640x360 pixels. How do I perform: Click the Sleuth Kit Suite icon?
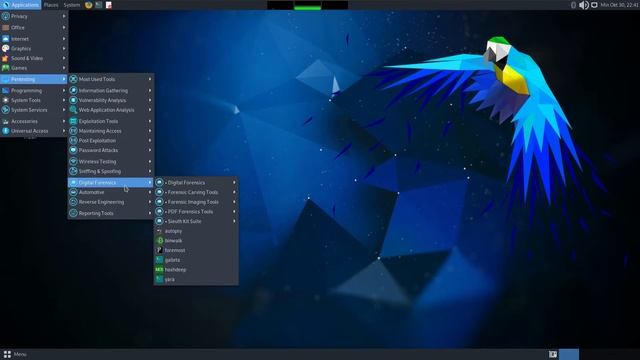click(160, 221)
